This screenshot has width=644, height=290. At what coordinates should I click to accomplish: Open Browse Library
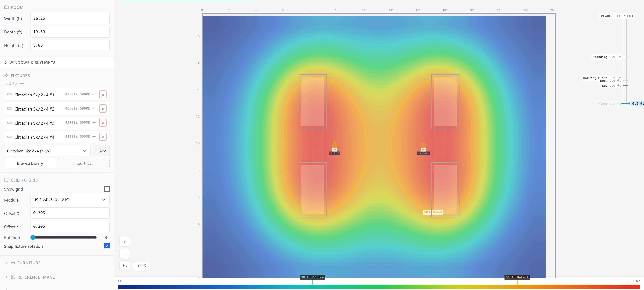click(30, 163)
